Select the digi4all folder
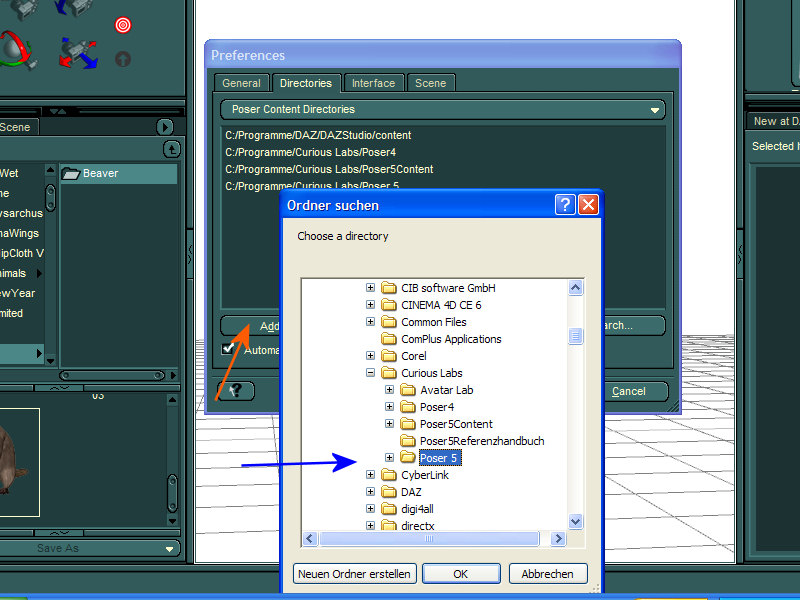 click(407, 509)
